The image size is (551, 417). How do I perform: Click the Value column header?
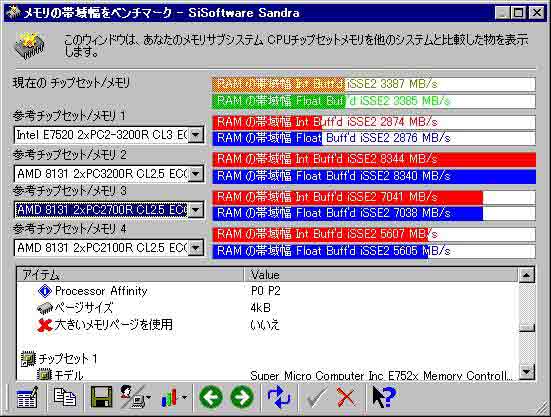point(381,275)
